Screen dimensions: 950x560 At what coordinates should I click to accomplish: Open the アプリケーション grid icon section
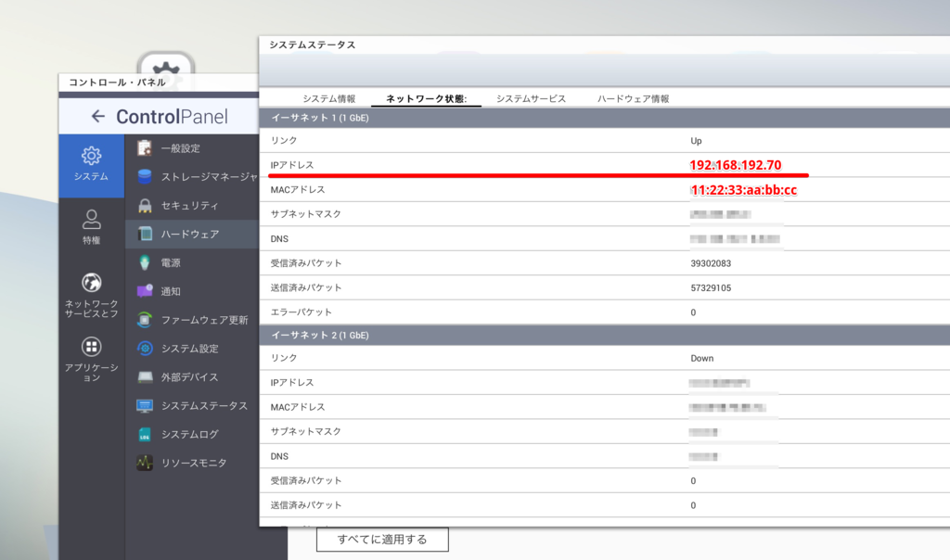coord(92,347)
